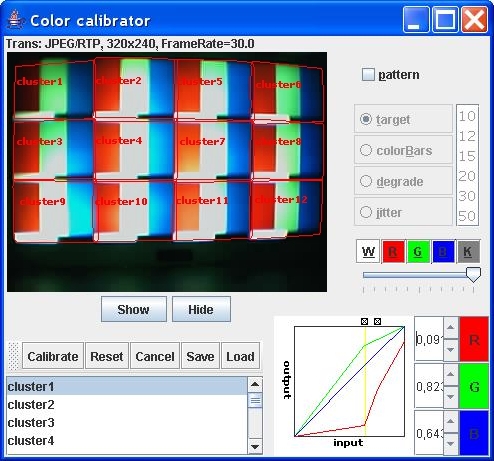Viewport: 494px width, 461px height.
Task: Click the large blue B channel button
Action: [474, 433]
